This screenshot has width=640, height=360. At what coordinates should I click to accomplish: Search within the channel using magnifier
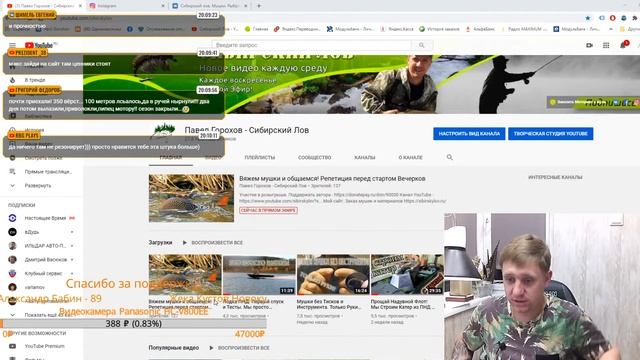pyautogui.click(x=449, y=157)
